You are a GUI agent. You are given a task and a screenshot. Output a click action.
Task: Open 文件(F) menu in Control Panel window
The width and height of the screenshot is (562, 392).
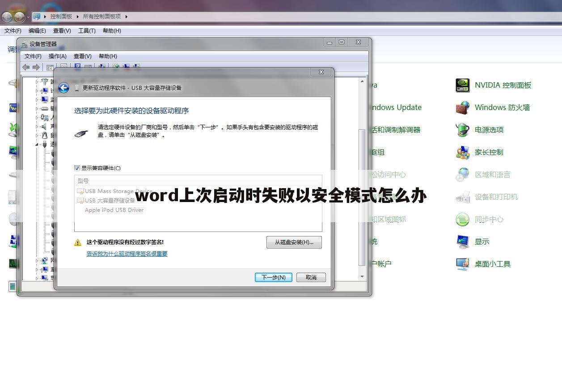tap(13, 31)
